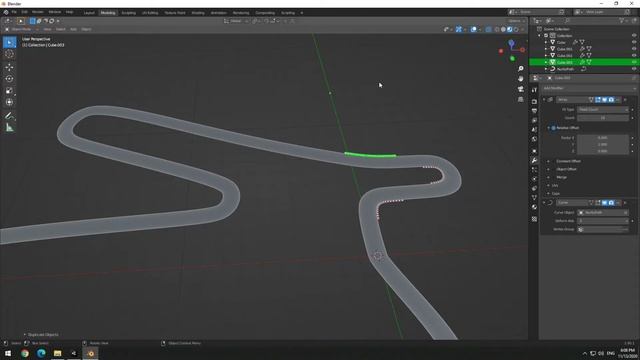Open Physics properties tab icon

click(534, 179)
